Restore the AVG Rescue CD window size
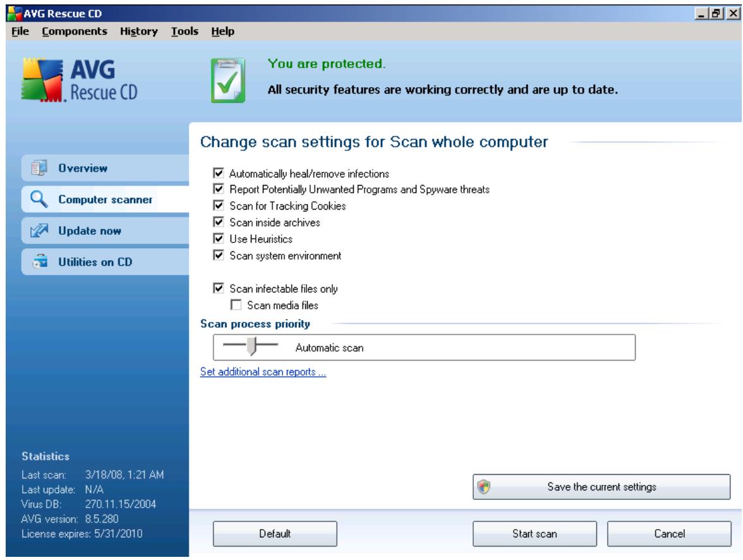 (716, 13)
